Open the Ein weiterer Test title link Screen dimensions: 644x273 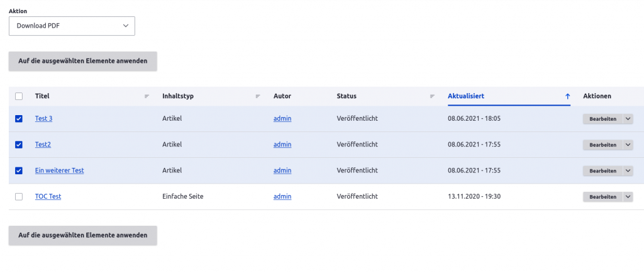coord(59,170)
